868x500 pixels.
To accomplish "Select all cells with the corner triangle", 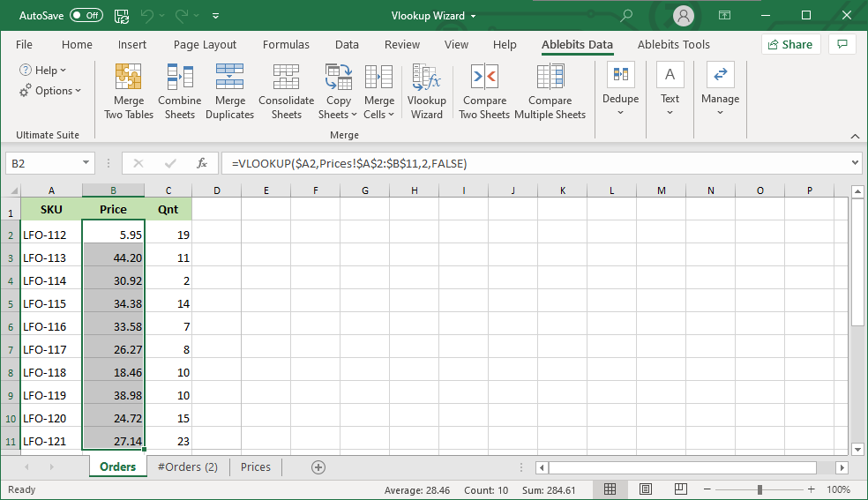I will 14,190.
